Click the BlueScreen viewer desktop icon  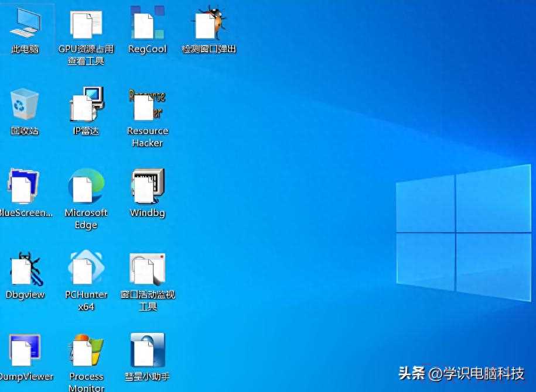[x=25, y=187]
